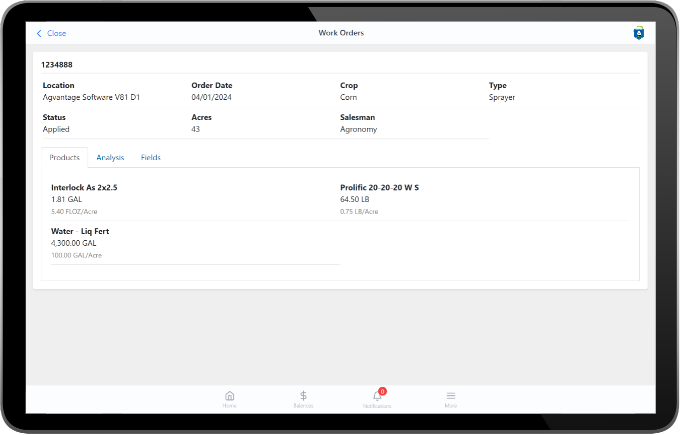The image size is (680, 435).
Task: Close the Work Orders detail view
Action: pyautogui.click(x=51, y=33)
